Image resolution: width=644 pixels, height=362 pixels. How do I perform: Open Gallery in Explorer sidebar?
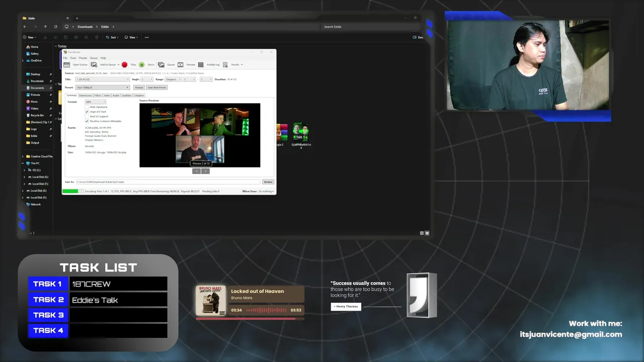[x=32, y=53]
